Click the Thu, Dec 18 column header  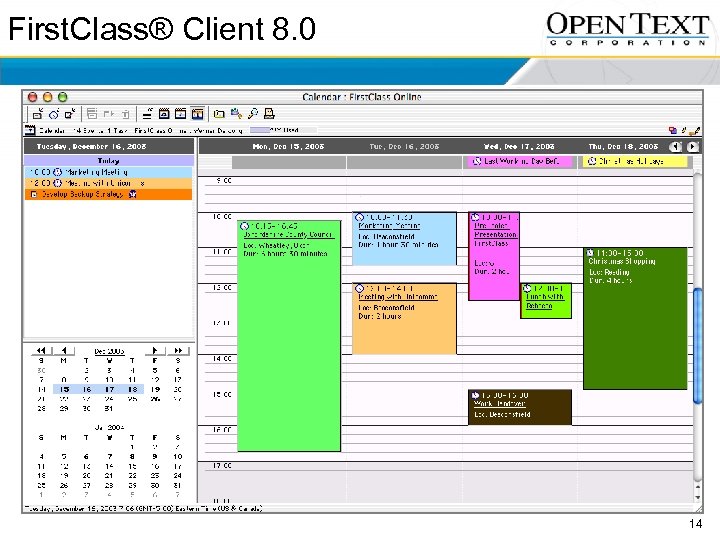pyautogui.click(x=623, y=146)
